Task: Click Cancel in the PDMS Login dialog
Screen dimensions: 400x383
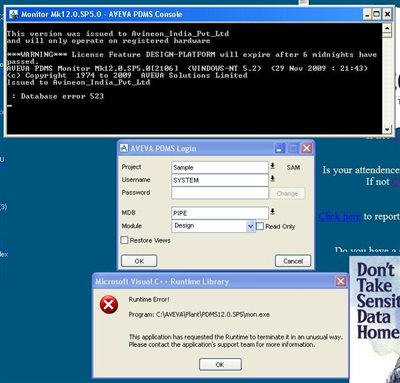Action: pyautogui.click(x=293, y=261)
